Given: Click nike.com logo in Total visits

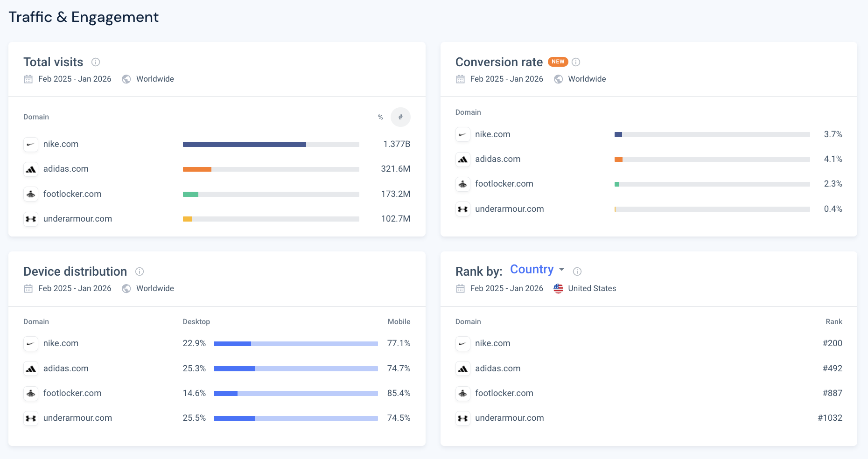Looking at the screenshot, I should click(31, 145).
